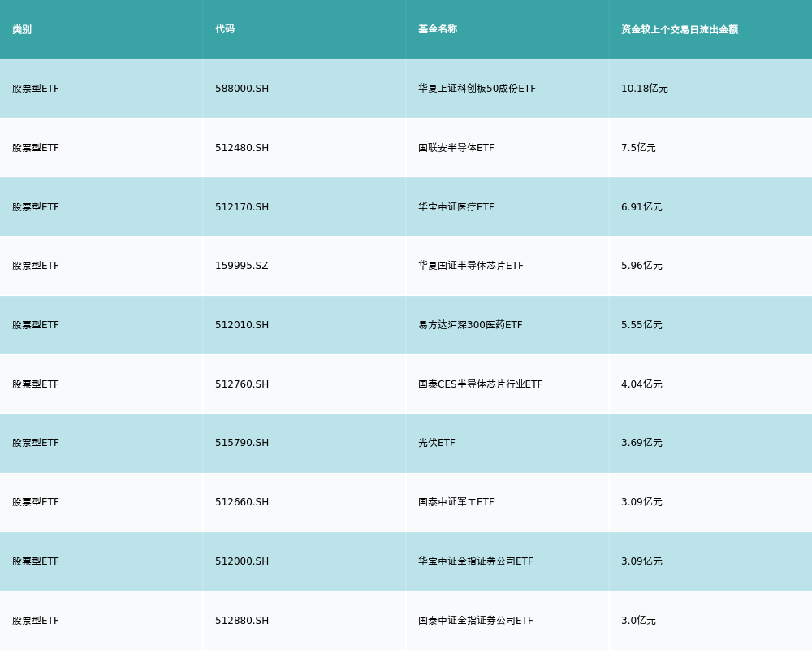Image resolution: width=812 pixels, height=650 pixels.
Task: Select fund name 光伏ETF
Action: coord(437,443)
